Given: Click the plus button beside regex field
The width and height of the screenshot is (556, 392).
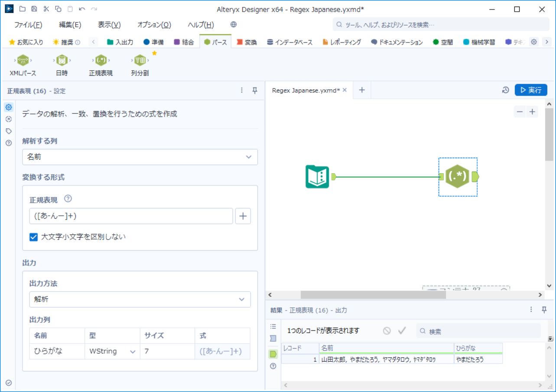Looking at the screenshot, I should pos(243,216).
